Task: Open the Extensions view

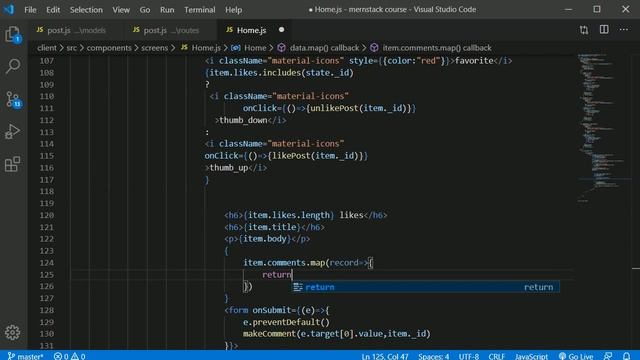Action: (x=13, y=164)
